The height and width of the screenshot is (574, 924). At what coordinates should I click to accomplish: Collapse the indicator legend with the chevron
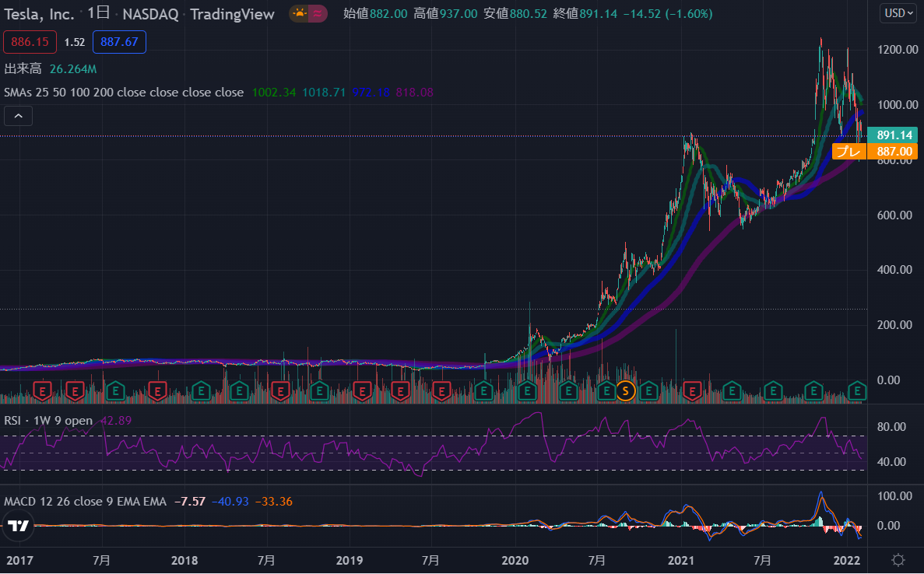[x=18, y=116]
